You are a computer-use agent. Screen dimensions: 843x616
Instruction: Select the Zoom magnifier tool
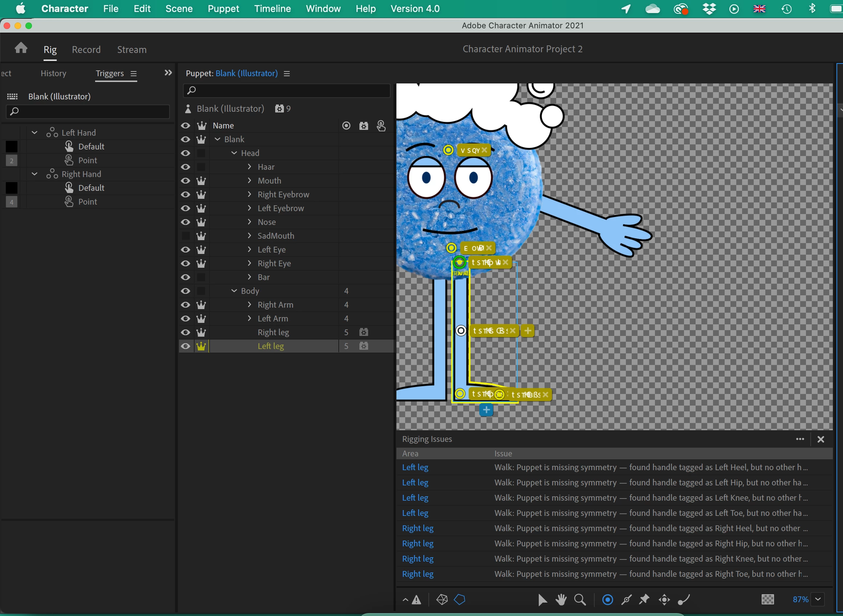[580, 600]
